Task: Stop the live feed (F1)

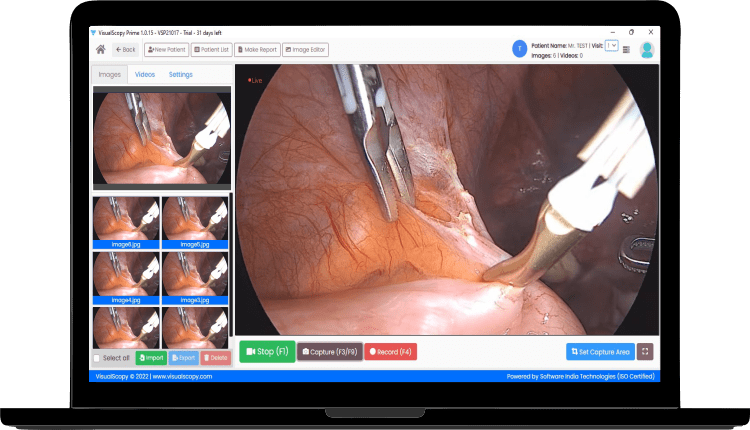Action: 267,352
